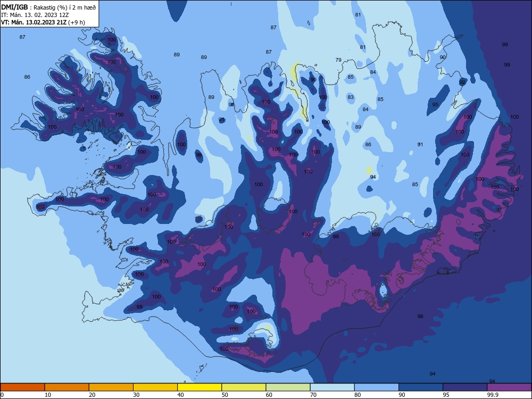The width and height of the screenshot is (532, 399).
Task: Click the legend tick label 40
Action: pos(180,395)
